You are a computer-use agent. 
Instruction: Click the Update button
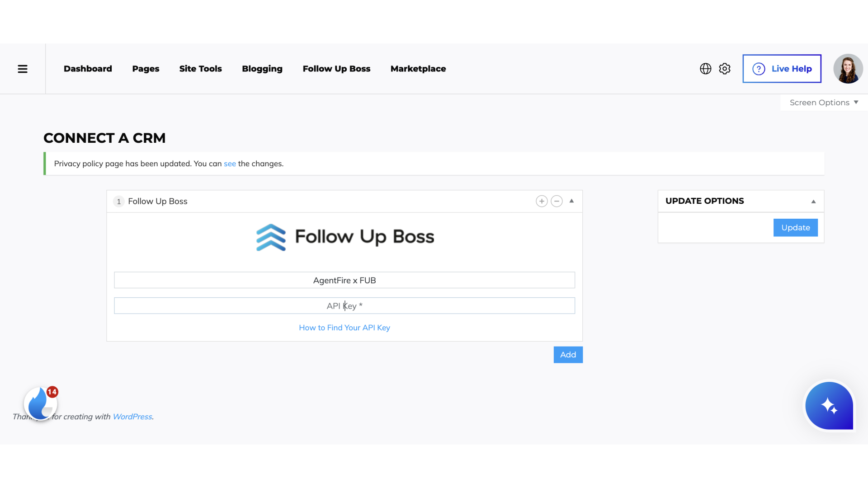tap(796, 227)
